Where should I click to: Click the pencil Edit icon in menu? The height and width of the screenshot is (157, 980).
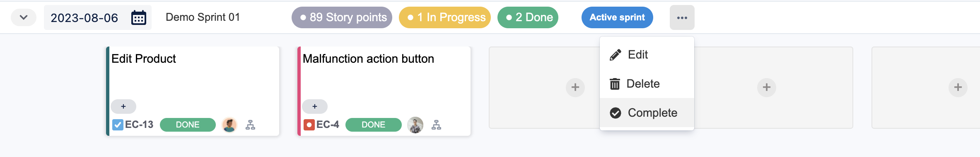[x=616, y=55]
